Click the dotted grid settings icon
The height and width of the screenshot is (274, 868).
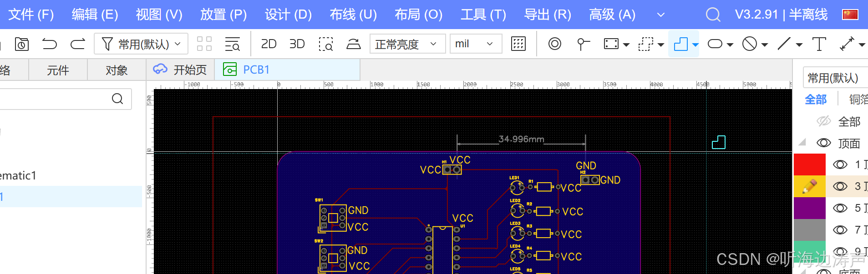[x=518, y=44]
